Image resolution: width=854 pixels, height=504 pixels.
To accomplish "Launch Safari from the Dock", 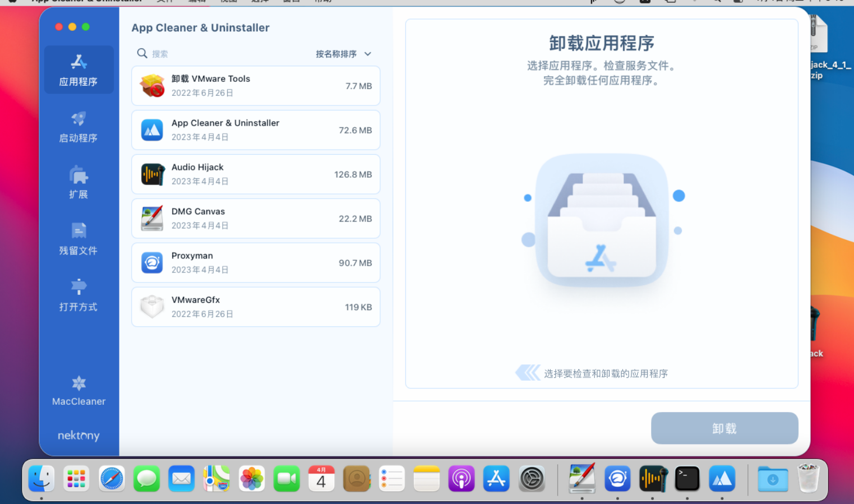I will [x=112, y=479].
